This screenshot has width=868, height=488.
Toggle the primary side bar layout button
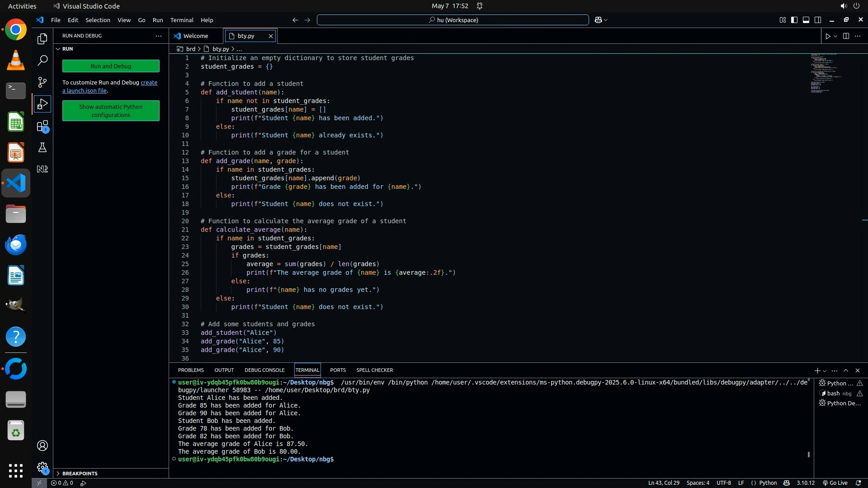(794, 20)
